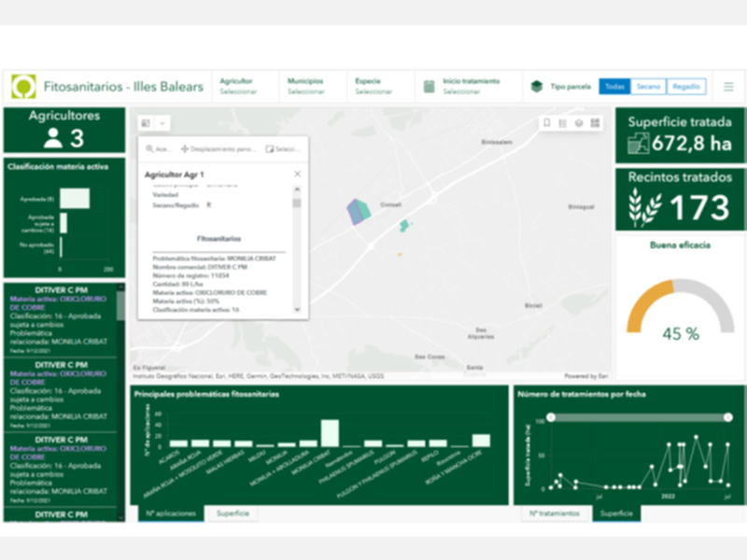This screenshot has height=560, width=747.
Task: Open the map layers icon
Action: click(x=579, y=123)
